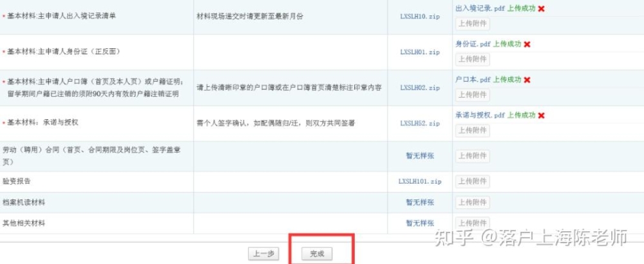Remove 身份证.pdf using red X icon

tap(527, 44)
